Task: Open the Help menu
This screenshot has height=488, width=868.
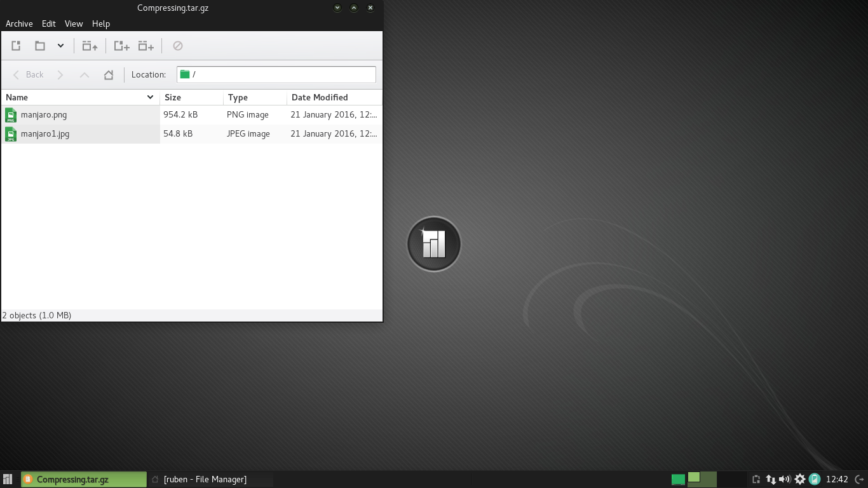Action: (x=101, y=24)
